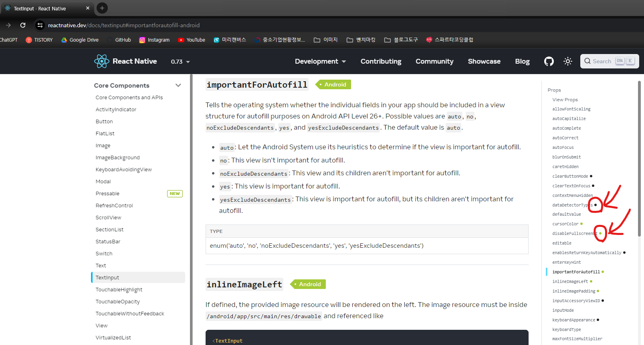Jump to inlineImagePadding in table of contents
Viewport: 644px width, 345px height.
point(574,291)
